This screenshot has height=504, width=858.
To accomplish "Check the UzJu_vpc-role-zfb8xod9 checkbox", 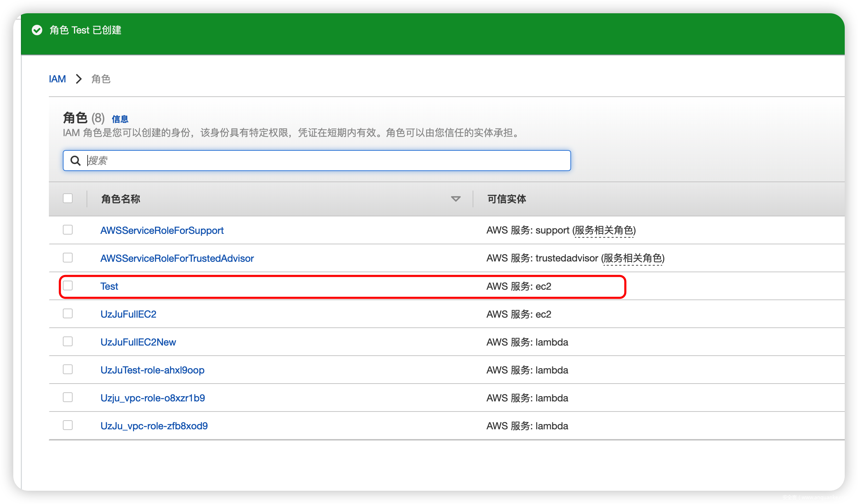I will 68,425.
